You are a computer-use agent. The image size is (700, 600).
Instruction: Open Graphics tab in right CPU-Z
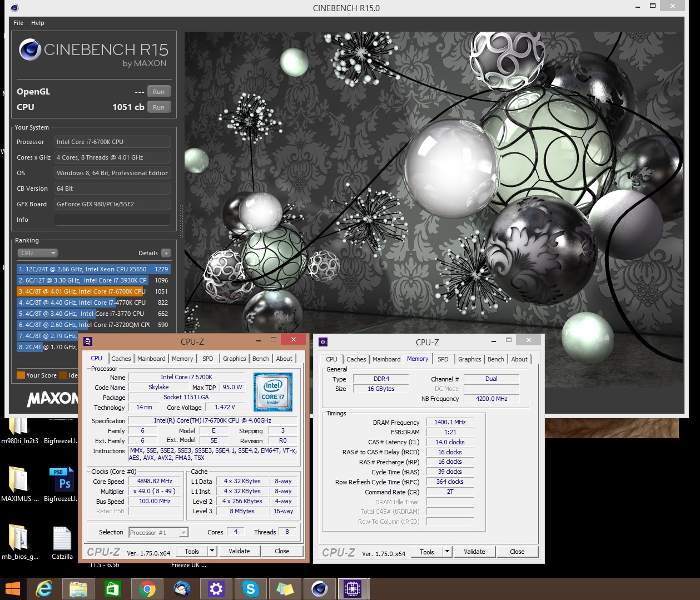tap(470, 359)
